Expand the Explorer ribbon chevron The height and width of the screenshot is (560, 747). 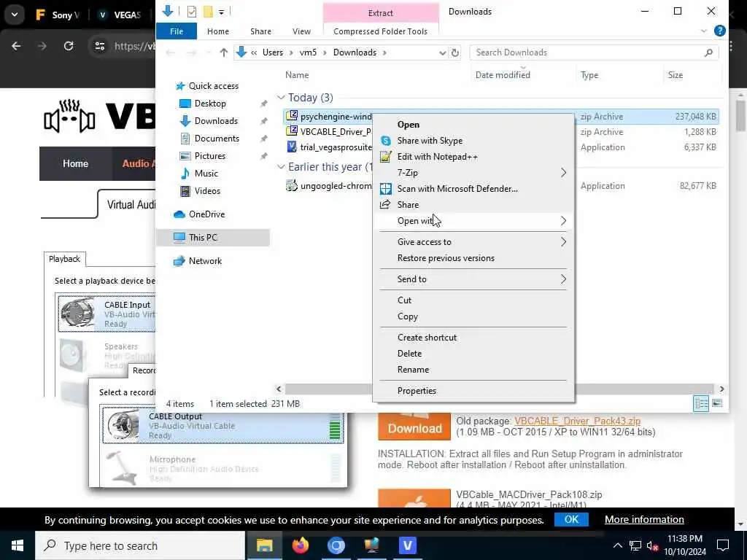(704, 31)
